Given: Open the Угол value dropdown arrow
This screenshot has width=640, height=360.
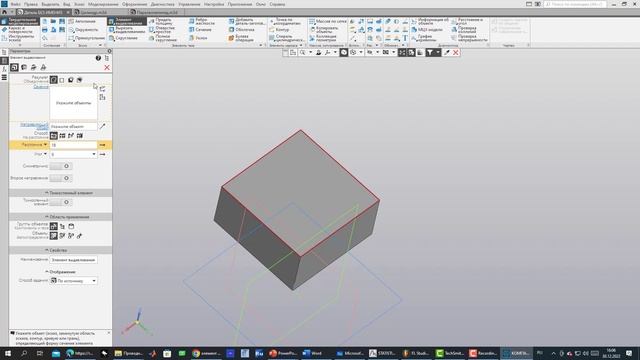Looking at the screenshot, I should [94, 154].
